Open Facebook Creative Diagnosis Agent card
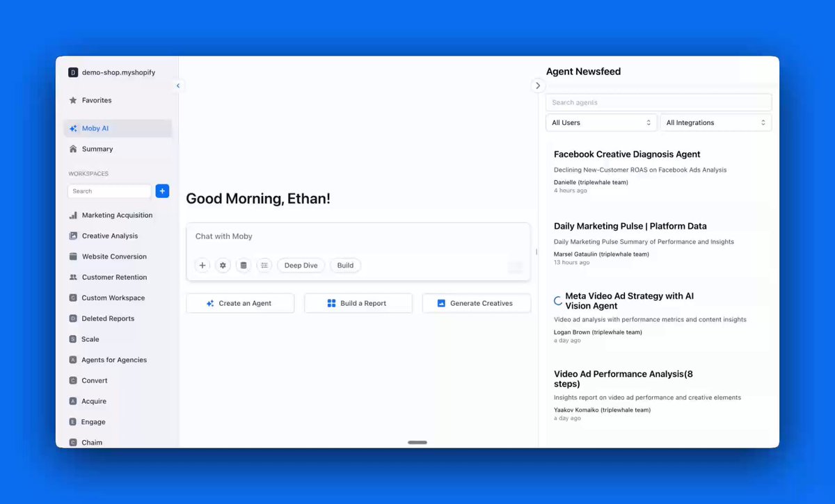Viewport: 835px width, 504px height. pyautogui.click(x=658, y=171)
